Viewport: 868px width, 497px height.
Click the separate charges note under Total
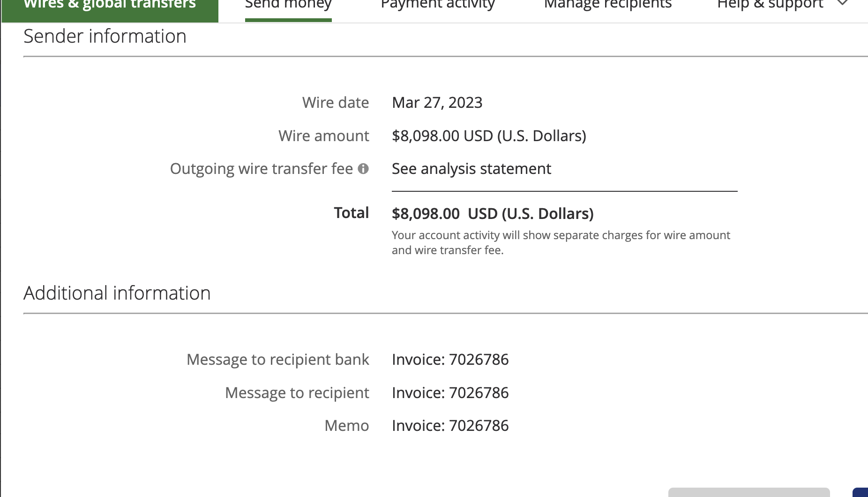[x=561, y=242]
